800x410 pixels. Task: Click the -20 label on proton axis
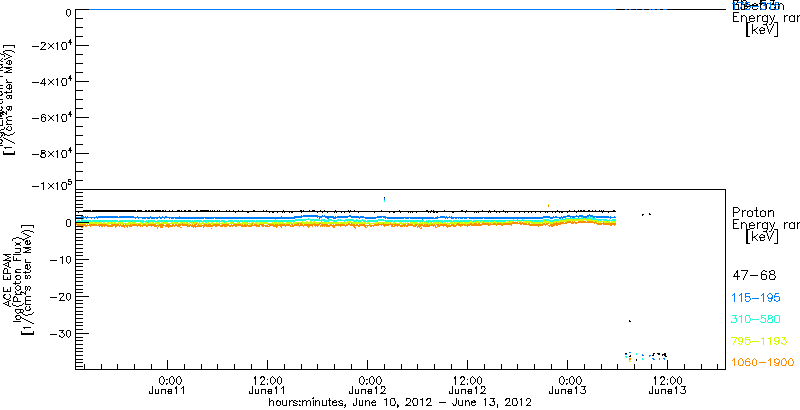(x=59, y=297)
